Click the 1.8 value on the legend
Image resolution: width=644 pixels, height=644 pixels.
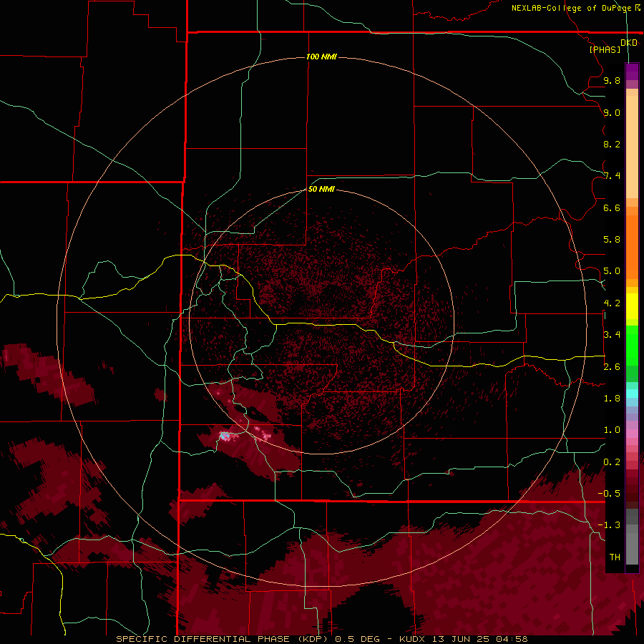[x=612, y=399]
